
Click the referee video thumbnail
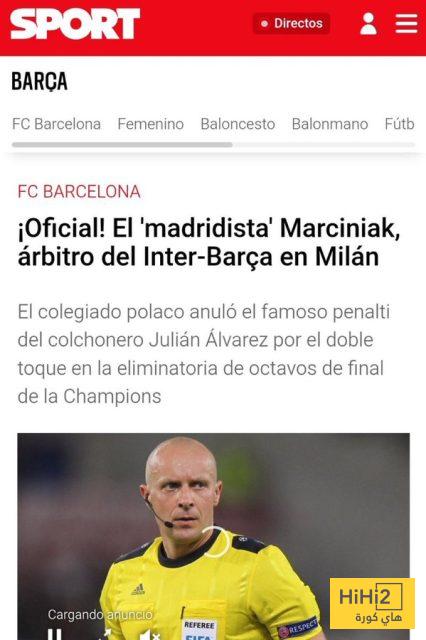pyautogui.click(x=213, y=536)
